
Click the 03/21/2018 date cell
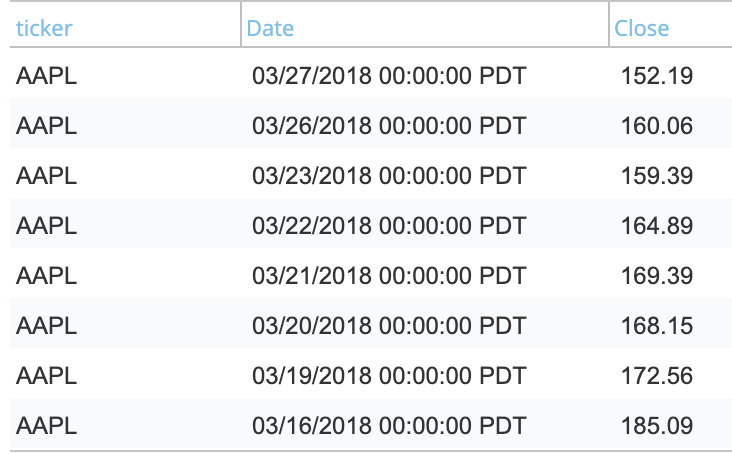(388, 275)
